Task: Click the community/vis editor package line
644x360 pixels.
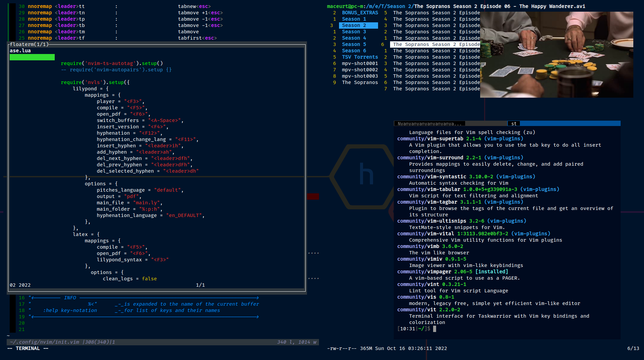Action: (x=425, y=297)
